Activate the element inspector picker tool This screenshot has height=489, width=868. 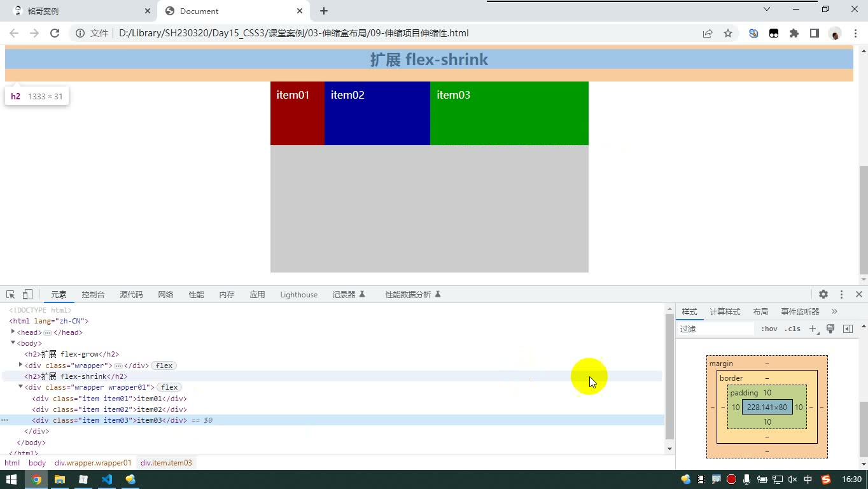click(10, 294)
